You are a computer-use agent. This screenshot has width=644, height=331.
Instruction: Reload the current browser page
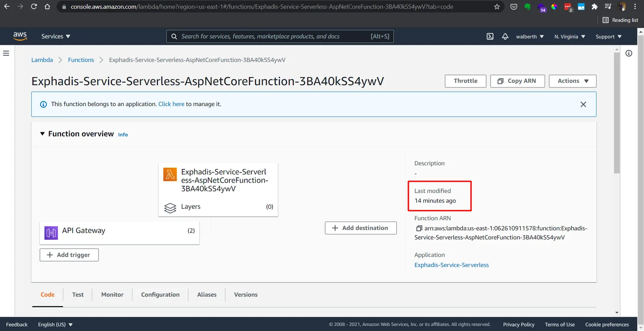point(34,6)
